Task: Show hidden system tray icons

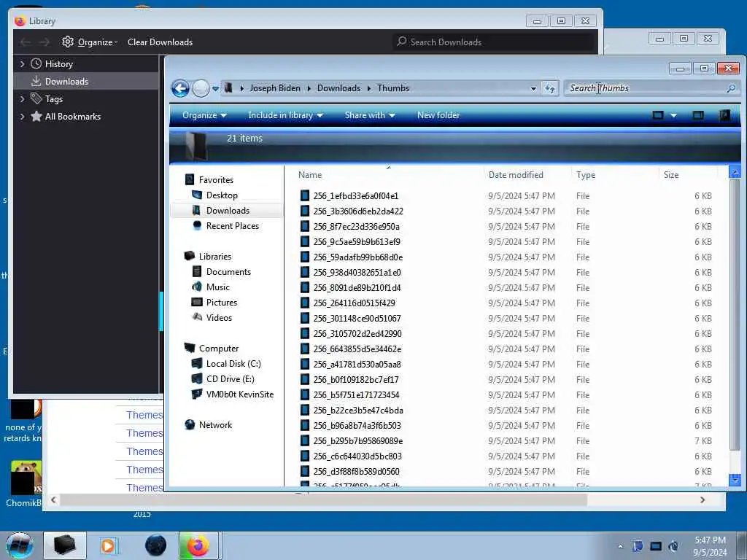Action: [x=620, y=546]
